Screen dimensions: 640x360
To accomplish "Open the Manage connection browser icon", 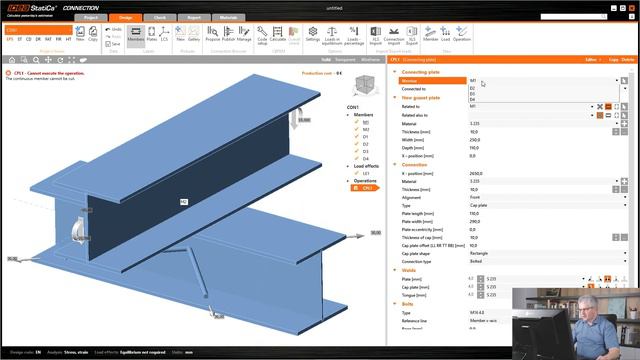I will (x=244, y=33).
